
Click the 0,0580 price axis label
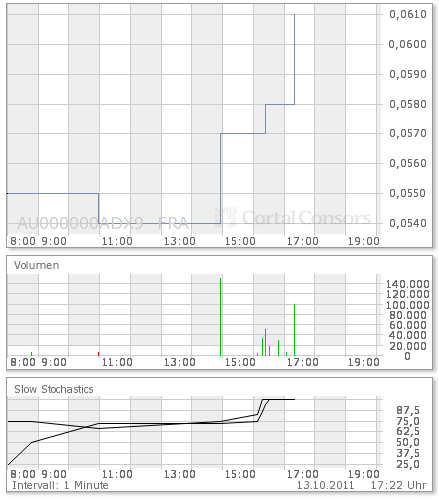tap(408, 104)
